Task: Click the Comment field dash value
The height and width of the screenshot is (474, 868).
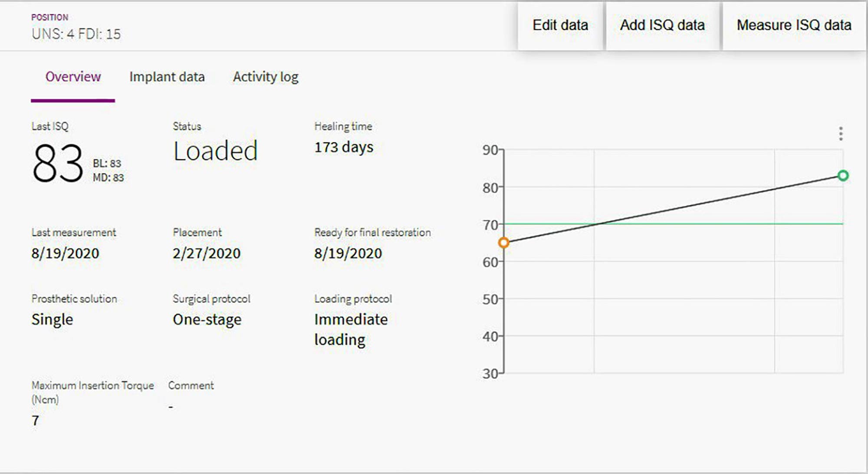Action: (x=171, y=407)
